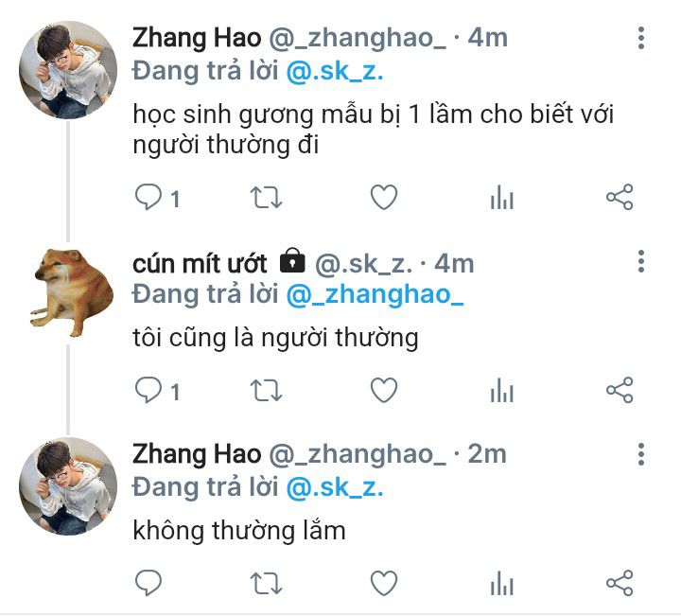Share the cún mít ướt tweet
681x616 pixels.
(620, 390)
